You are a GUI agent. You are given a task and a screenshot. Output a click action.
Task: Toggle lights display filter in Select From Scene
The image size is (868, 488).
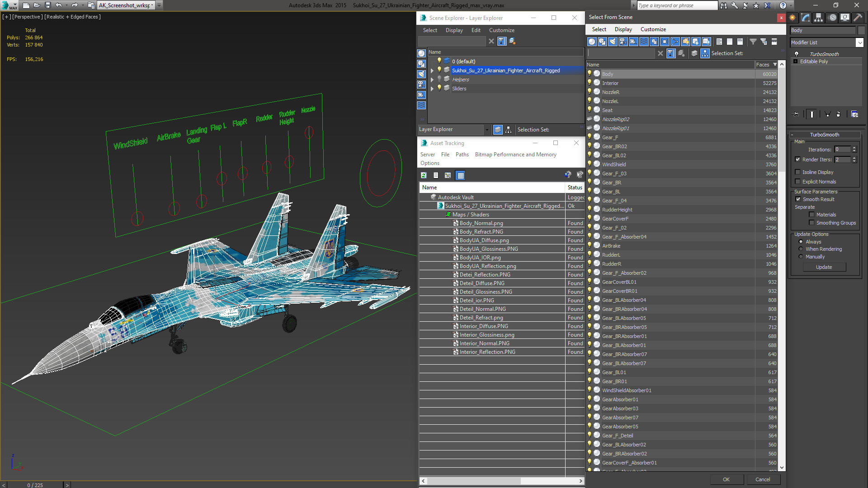click(x=613, y=42)
